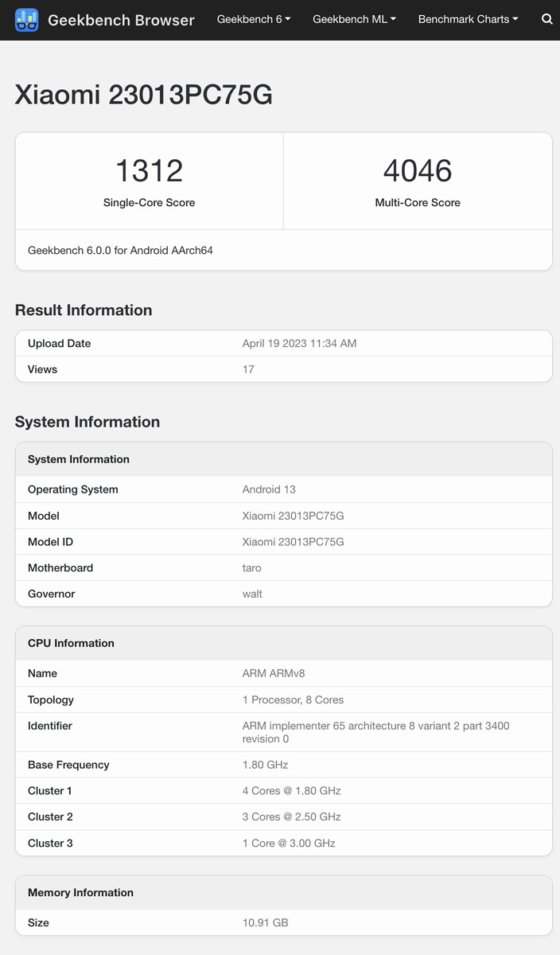Select upload date April 19 2023 11:34 AM
The width and height of the screenshot is (560, 955).
coord(299,344)
